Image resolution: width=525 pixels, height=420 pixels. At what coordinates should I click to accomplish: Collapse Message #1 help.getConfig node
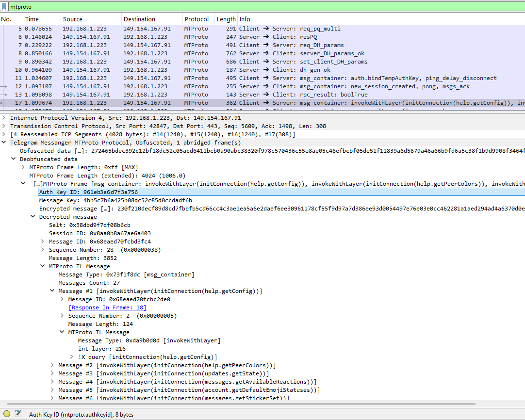52,291
